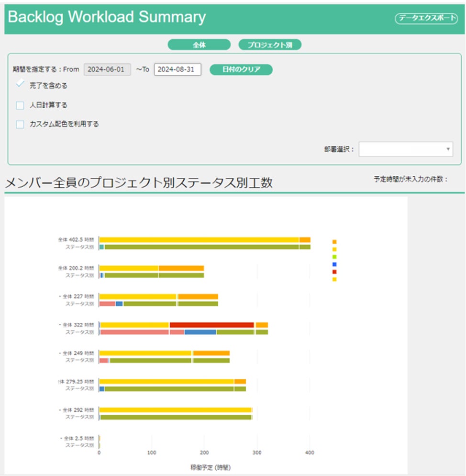Enable the カスタム配色を利用する checkbox

coord(20,124)
